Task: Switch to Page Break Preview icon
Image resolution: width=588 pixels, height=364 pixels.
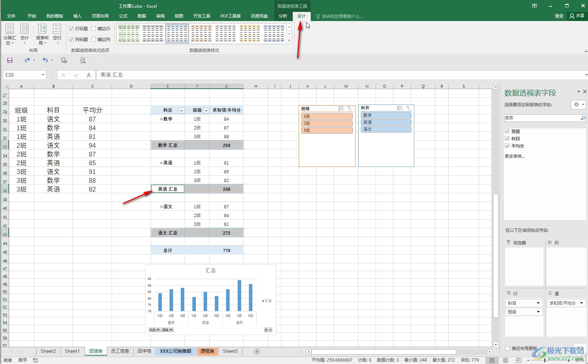Action: (519, 360)
